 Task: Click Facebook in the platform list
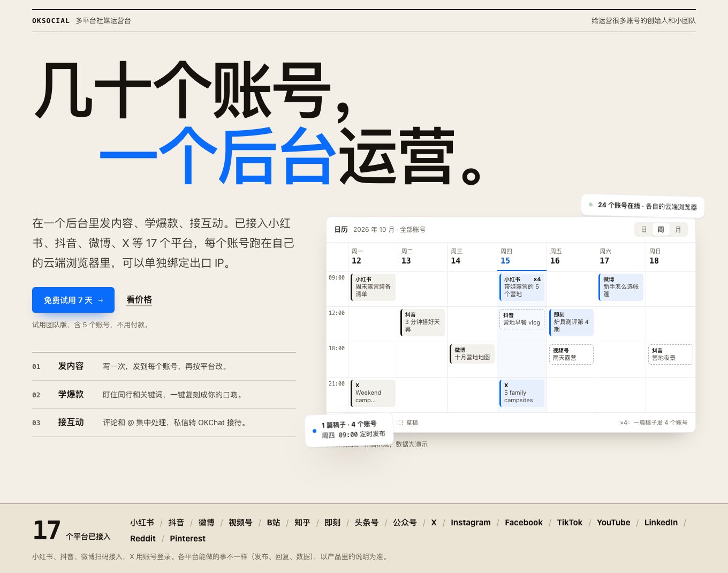tap(524, 523)
